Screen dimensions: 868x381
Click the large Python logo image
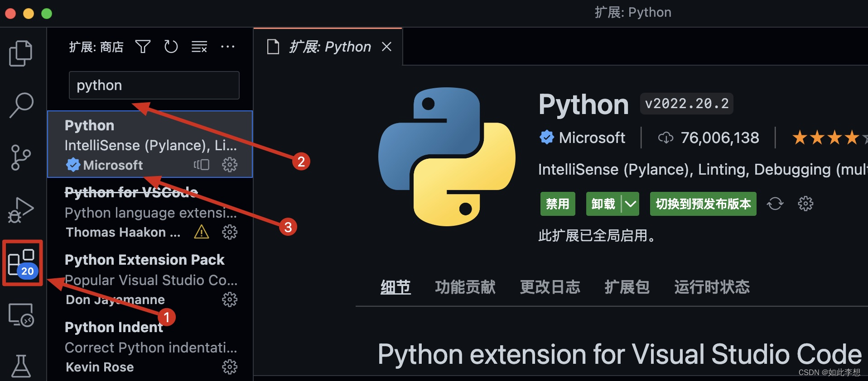[447, 157]
